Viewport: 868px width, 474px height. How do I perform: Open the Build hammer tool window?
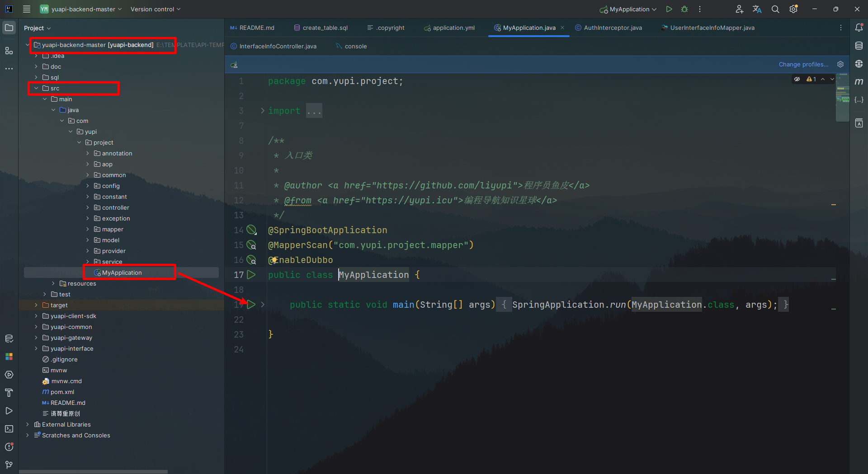[x=9, y=393]
